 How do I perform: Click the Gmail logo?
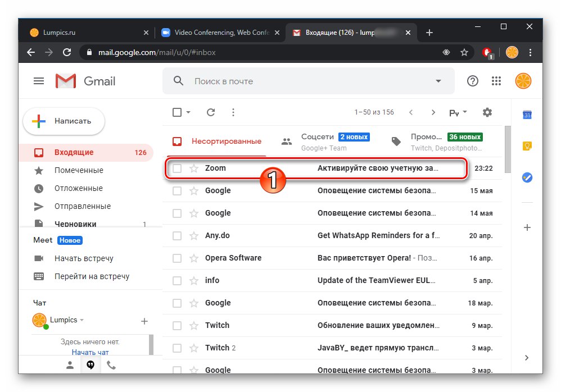tap(85, 81)
